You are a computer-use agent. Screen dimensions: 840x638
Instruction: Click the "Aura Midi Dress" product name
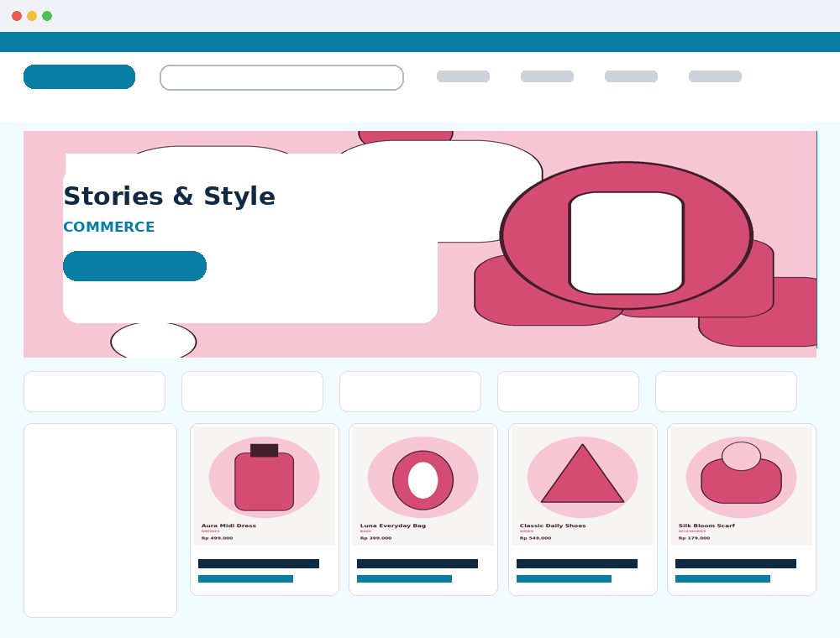228,526
